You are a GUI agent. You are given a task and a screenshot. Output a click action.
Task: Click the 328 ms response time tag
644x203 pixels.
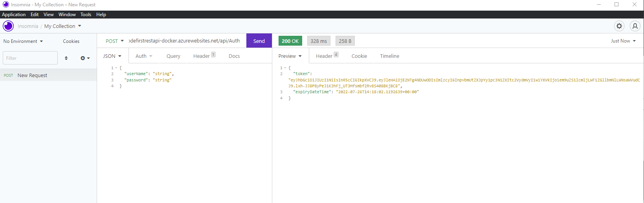[319, 41]
